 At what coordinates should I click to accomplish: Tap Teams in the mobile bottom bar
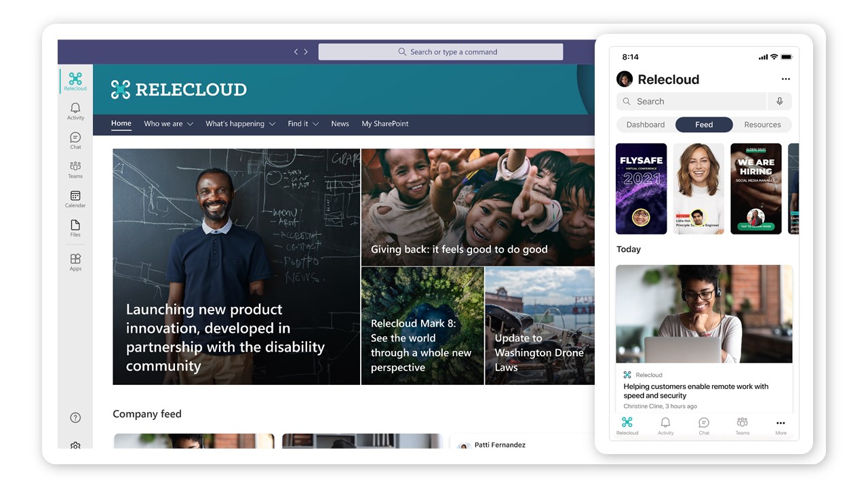pos(743,426)
